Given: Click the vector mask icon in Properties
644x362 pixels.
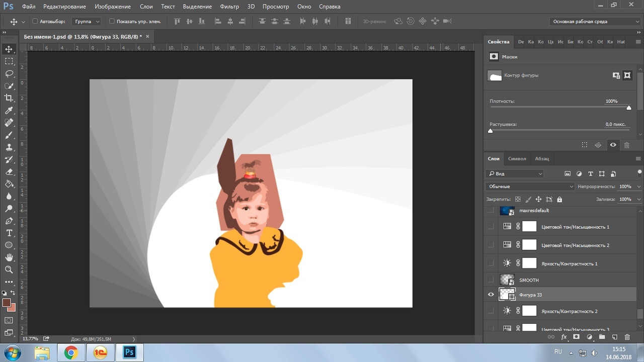Looking at the screenshot, I should [627, 75].
